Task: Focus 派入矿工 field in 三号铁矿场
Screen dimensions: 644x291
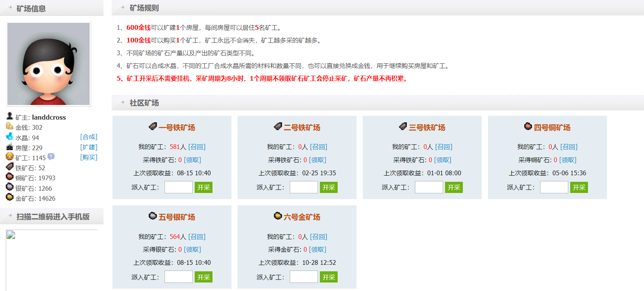Action: (x=429, y=188)
